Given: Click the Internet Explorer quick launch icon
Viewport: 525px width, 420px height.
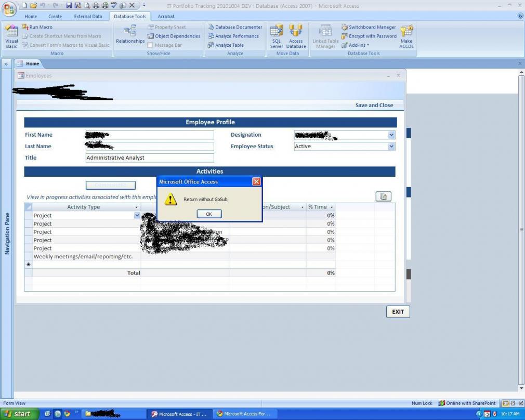Looking at the screenshot, I should (47, 414).
